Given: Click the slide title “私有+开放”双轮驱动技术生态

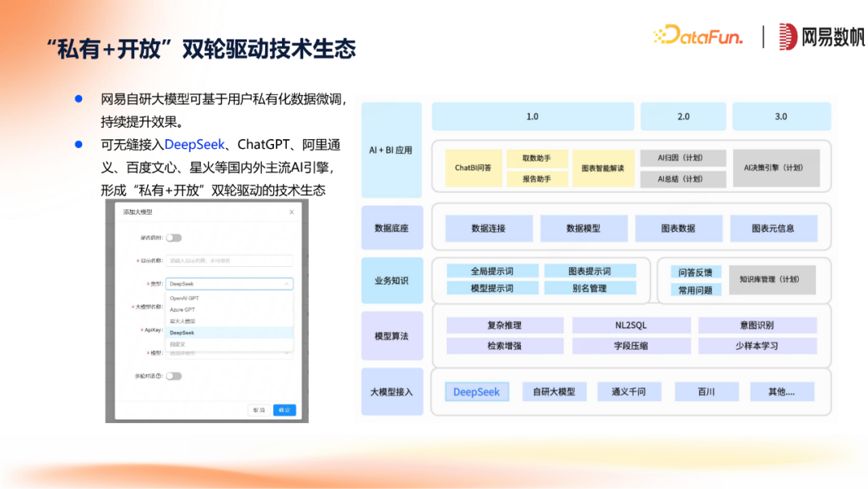Looking at the screenshot, I should (201, 49).
